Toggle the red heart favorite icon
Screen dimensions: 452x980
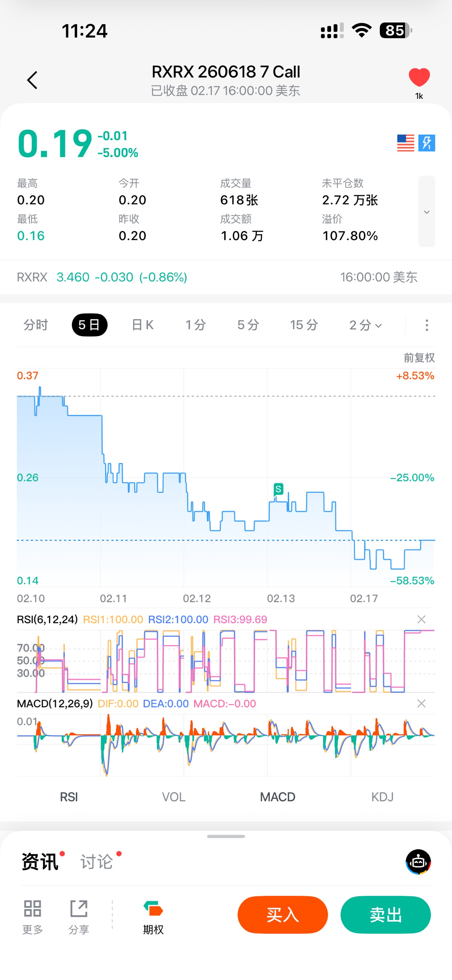click(419, 77)
